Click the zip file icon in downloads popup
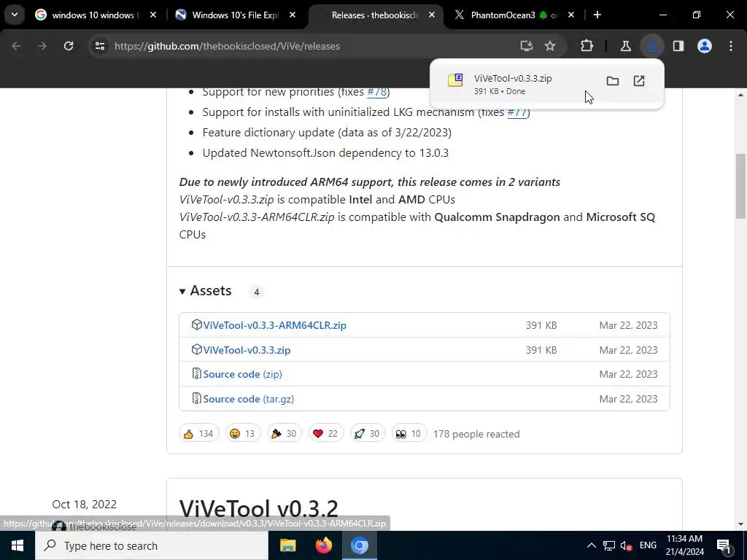The height and width of the screenshot is (560, 747). pos(455,79)
